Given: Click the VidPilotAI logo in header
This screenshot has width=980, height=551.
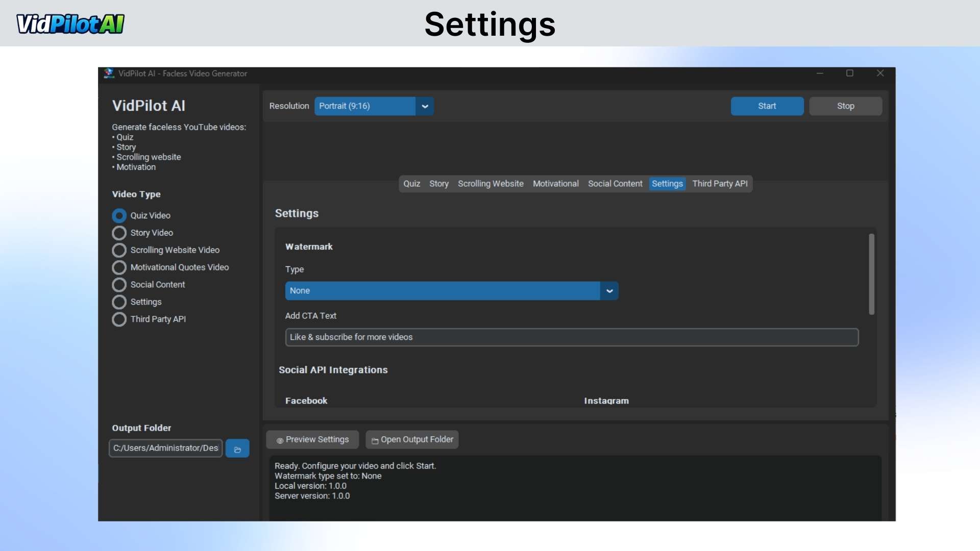Looking at the screenshot, I should tap(70, 24).
